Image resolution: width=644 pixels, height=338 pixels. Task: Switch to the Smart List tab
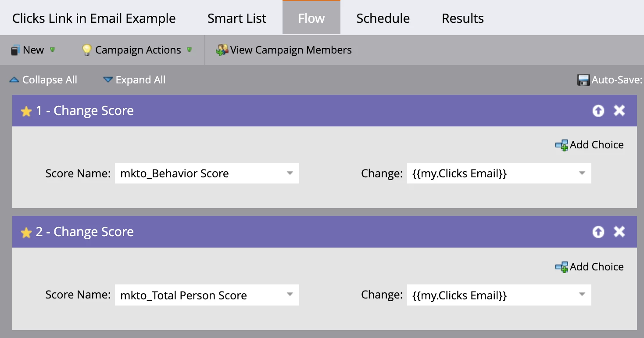237,18
